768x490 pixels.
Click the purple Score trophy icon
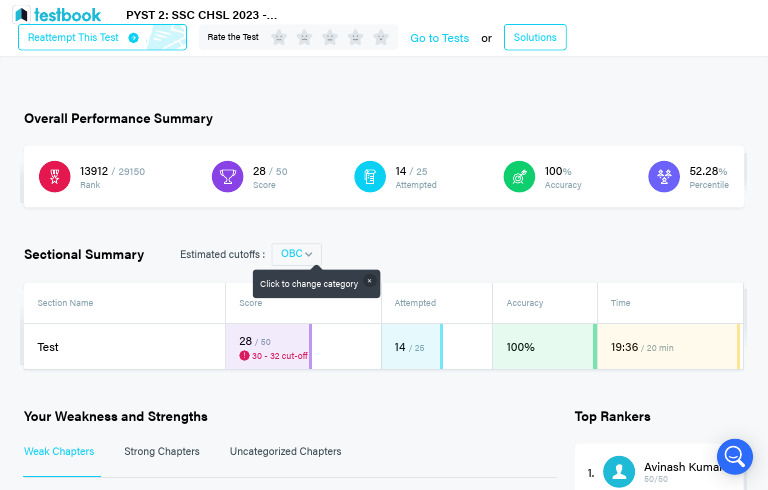228,176
